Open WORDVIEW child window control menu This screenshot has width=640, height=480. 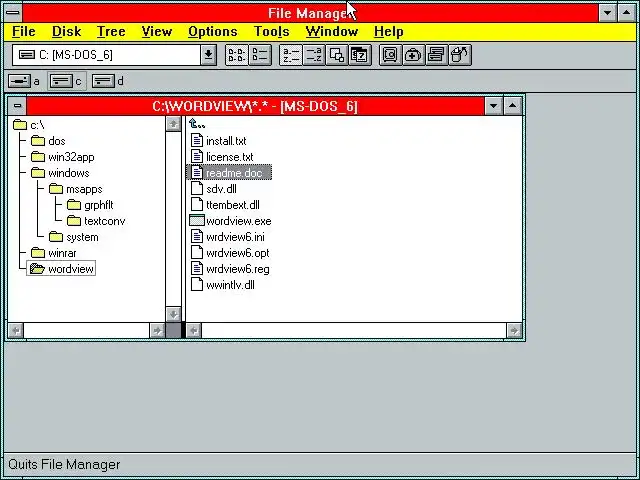point(17,106)
